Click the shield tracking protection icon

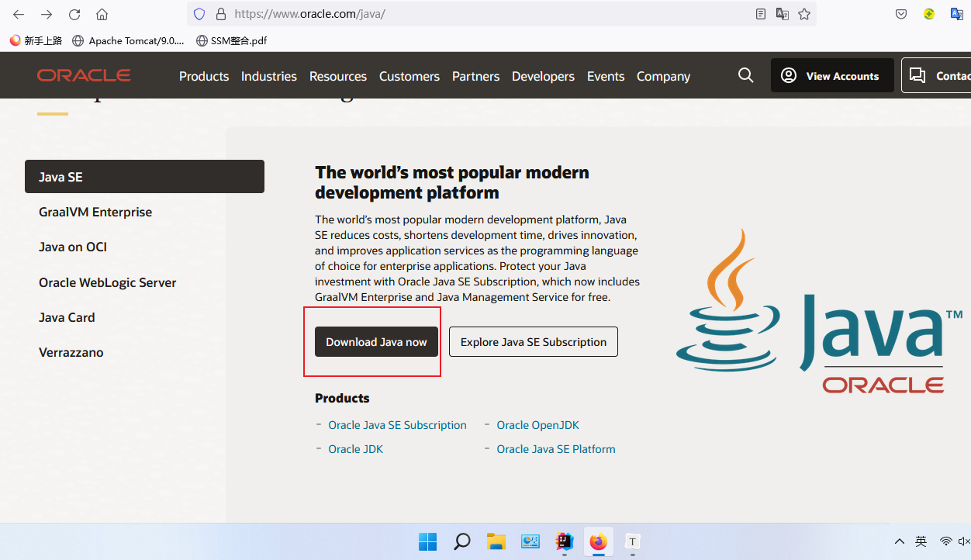[x=199, y=14]
